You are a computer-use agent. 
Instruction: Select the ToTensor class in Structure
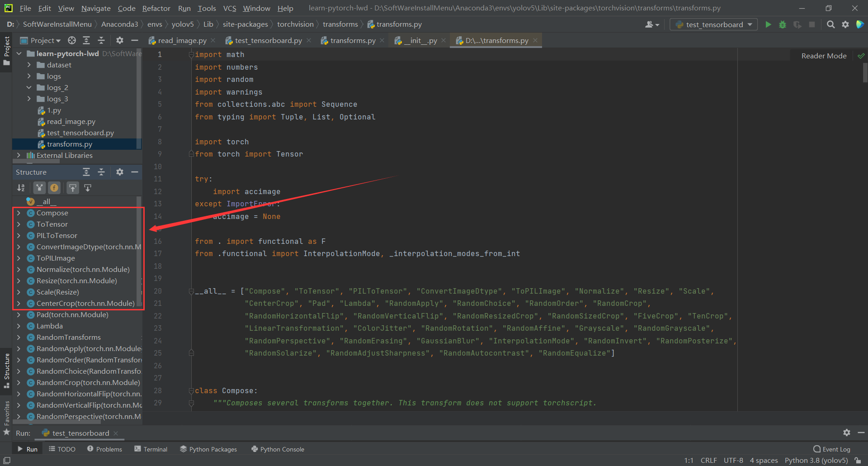[x=52, y=224]
